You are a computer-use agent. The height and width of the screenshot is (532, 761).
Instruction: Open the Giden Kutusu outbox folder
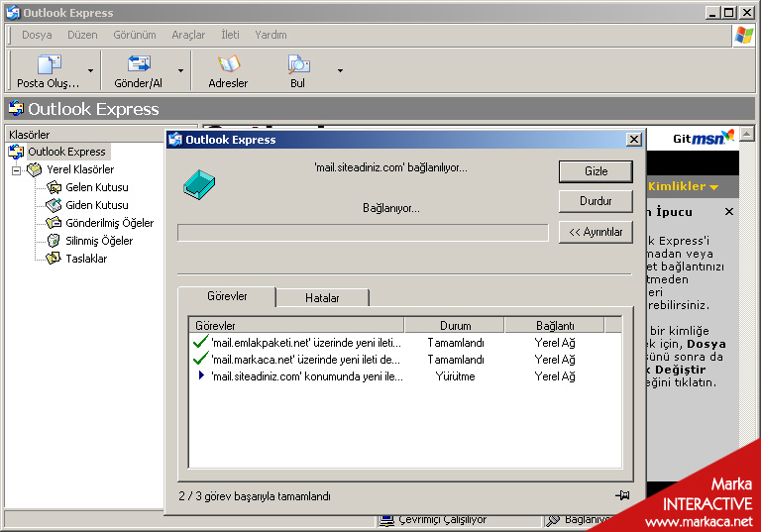[x=97, y=205]
